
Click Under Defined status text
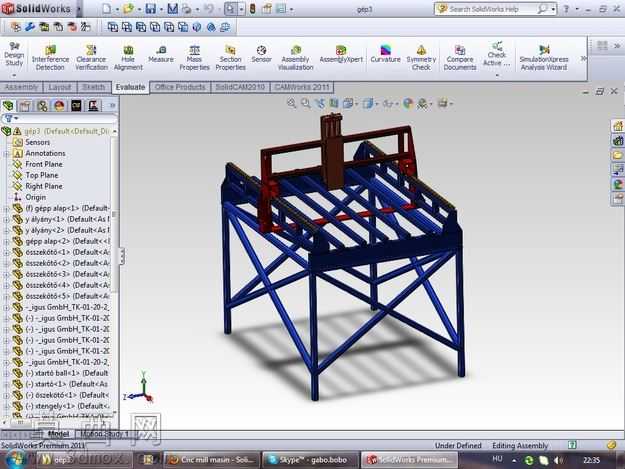[458, 445]
